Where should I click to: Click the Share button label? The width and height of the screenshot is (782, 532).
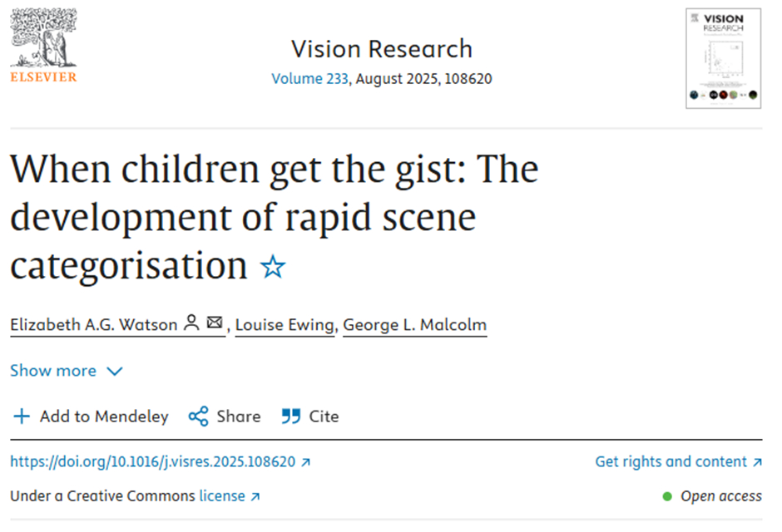click(239, 416)
